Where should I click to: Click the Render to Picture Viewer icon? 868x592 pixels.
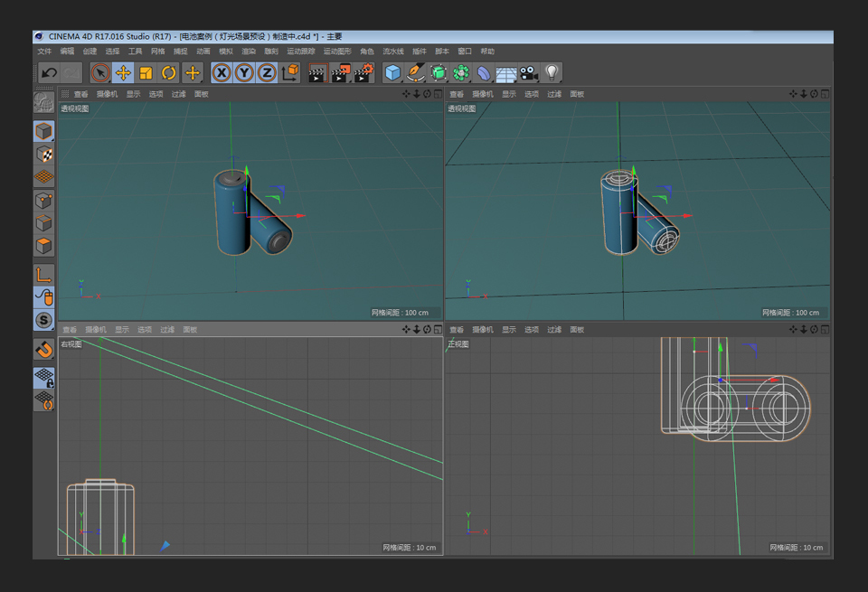pos(342,73)
